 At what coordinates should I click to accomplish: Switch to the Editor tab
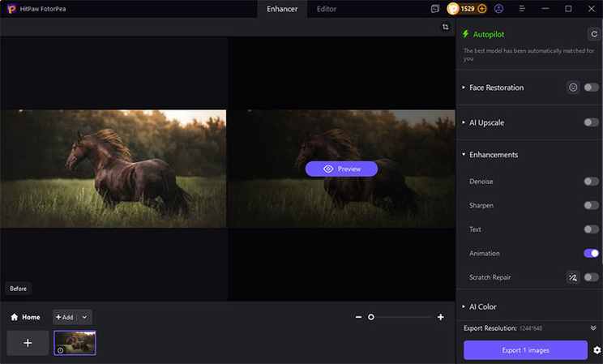pos(327,9)
